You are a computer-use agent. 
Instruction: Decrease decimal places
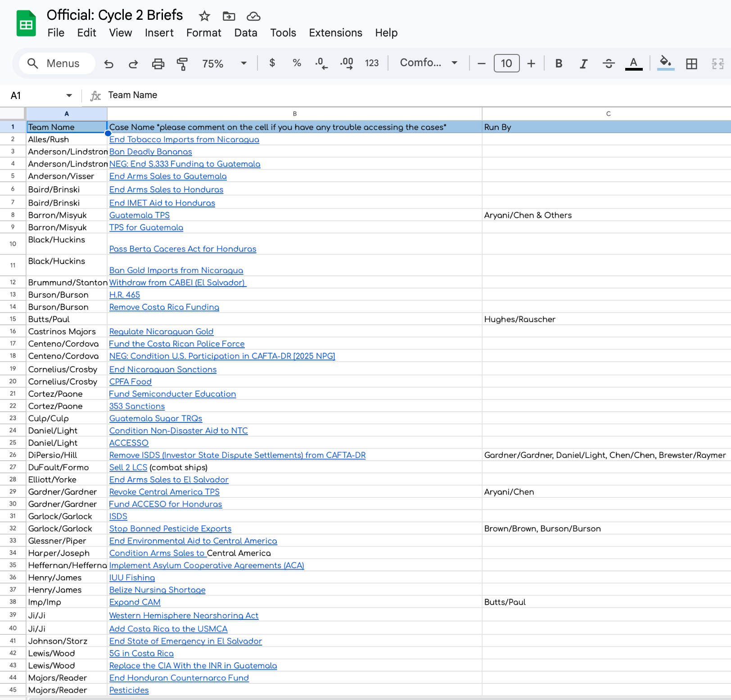tap(321, 63)
